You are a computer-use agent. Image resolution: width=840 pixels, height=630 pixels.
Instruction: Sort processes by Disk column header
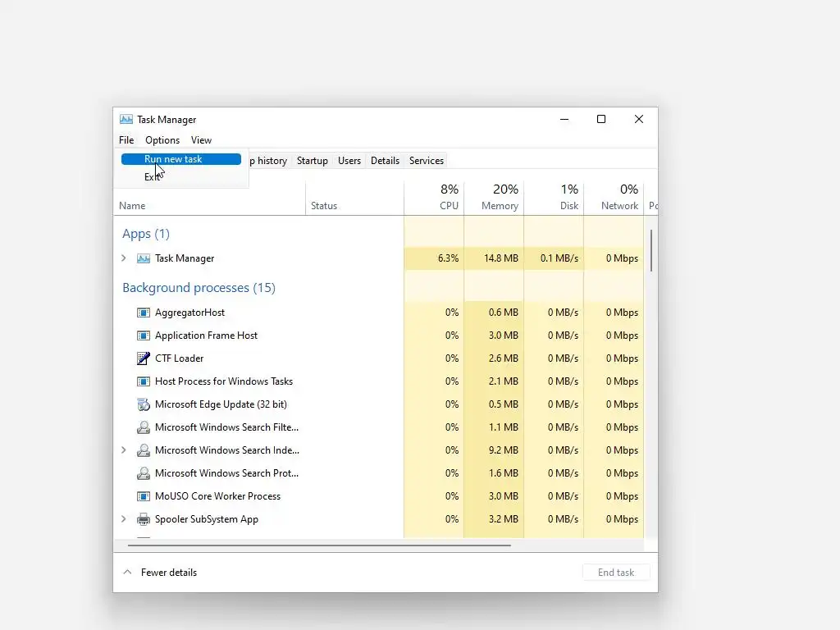pos(554,199)
